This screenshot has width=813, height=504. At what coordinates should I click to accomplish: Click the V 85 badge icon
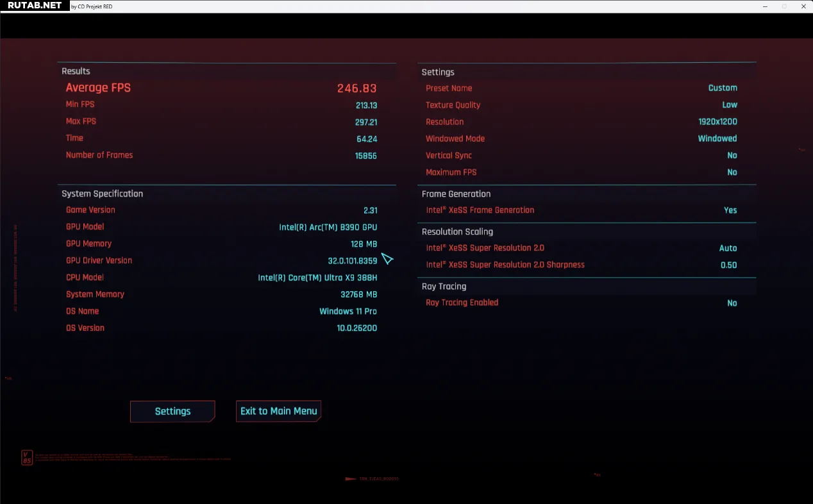pos(26,458)
